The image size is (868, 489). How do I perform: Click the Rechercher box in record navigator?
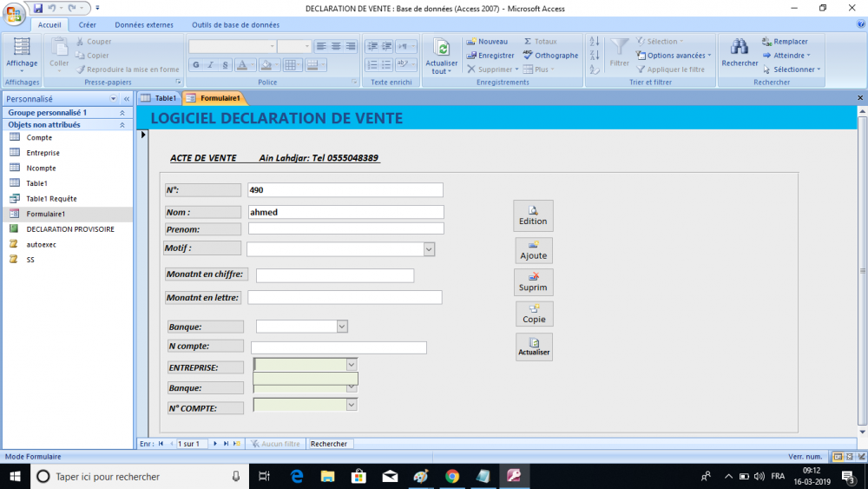tap(330, 444)
